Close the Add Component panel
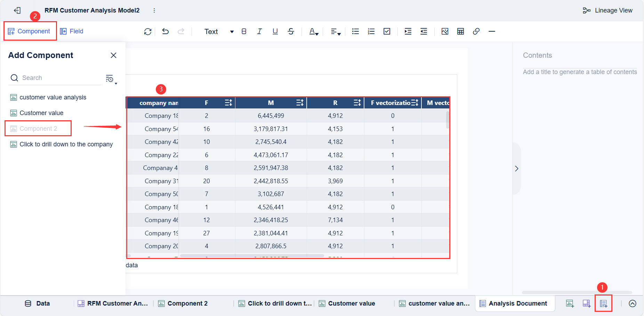 [113, 55]
